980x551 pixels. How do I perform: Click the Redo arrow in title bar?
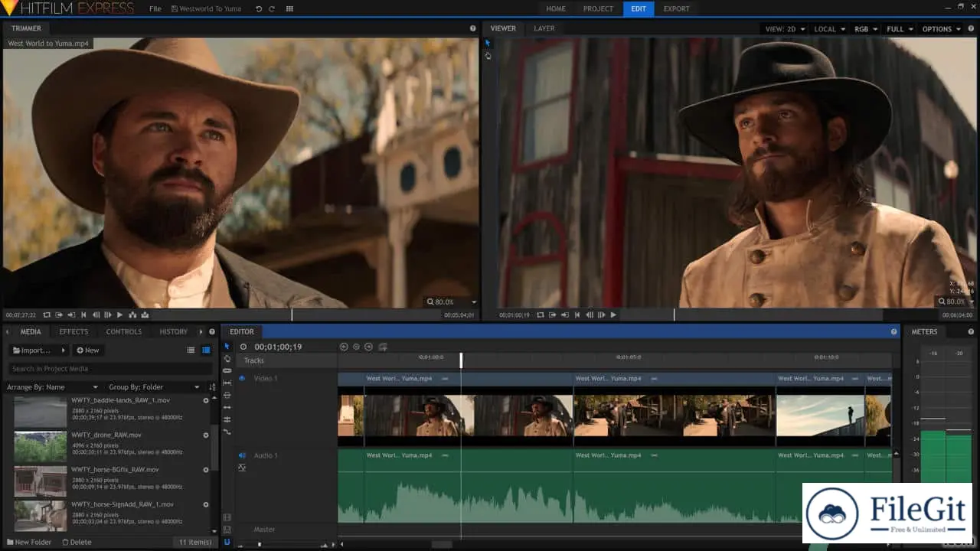pyautogui.click(x=273, y=8)
